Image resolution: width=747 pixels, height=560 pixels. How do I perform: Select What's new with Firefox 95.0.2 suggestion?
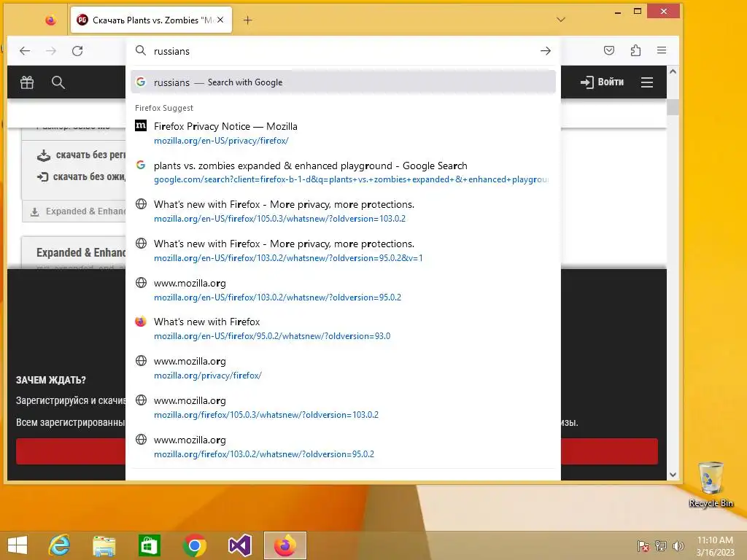point(343,329)
